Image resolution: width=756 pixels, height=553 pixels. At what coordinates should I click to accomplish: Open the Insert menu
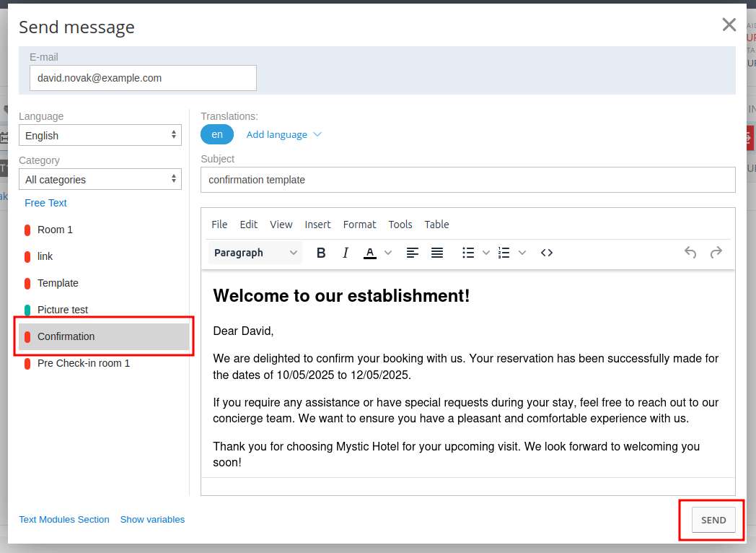point(317,225)
